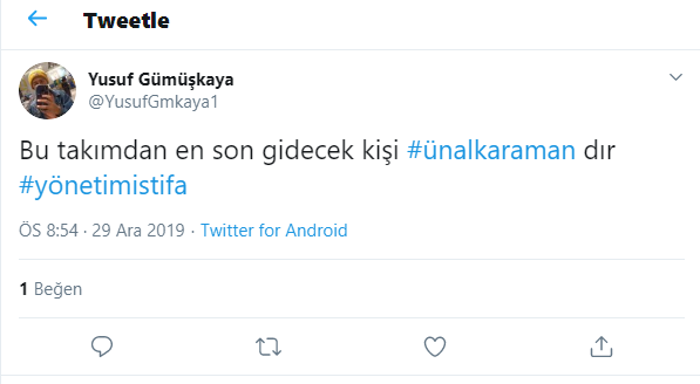Screen dimensions: 700x384
Task: Open the @YusufGmkaya1 handle
Action: [153, 102]
